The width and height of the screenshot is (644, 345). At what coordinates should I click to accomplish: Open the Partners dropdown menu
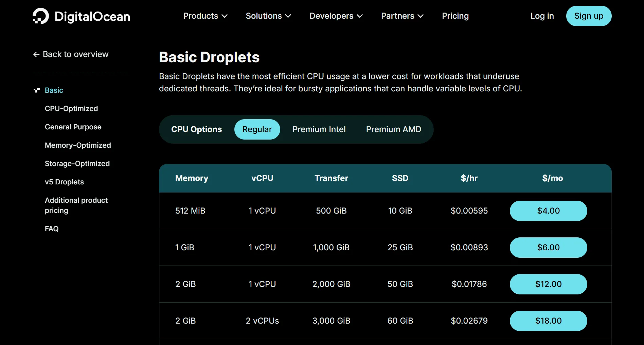coord(402,16)
